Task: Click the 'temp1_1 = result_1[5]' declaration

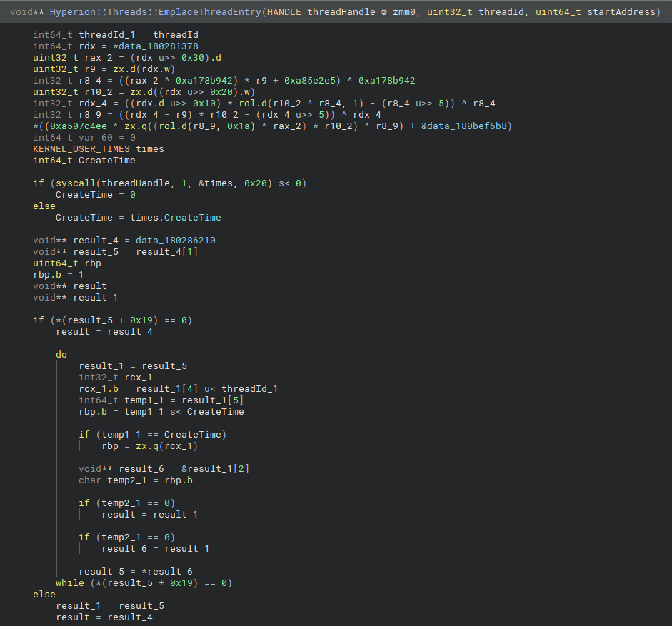Action: [161, 400]
